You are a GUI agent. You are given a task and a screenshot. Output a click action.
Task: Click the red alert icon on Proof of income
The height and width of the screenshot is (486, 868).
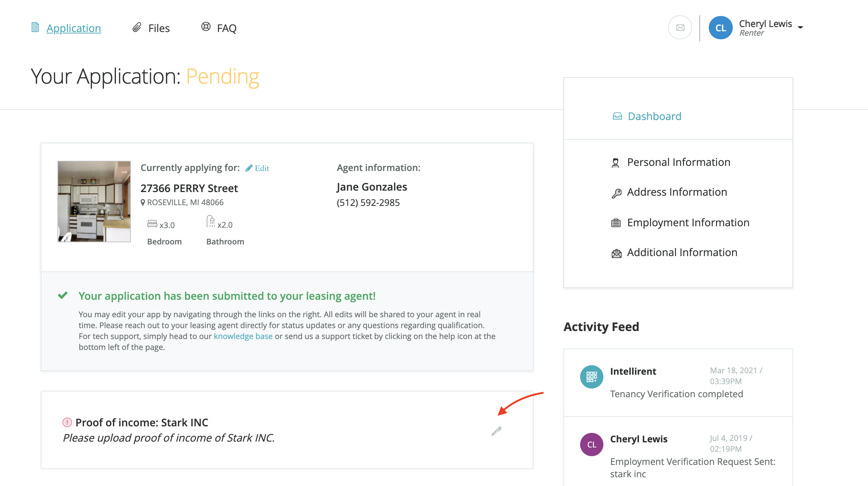[x=67, y=422]
